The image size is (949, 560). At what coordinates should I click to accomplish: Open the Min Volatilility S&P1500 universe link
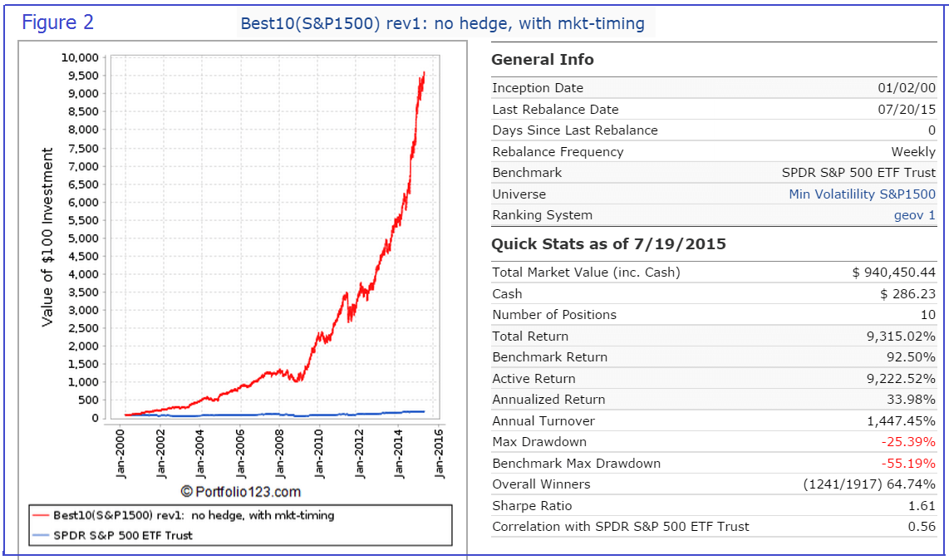coord(862,194)
